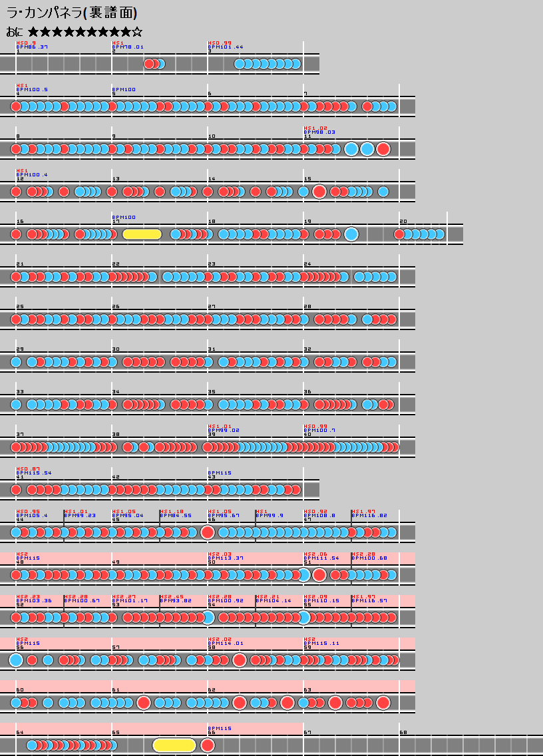
Task: Click the BPM86.37 label at measure 1
Action: [32, 47]
